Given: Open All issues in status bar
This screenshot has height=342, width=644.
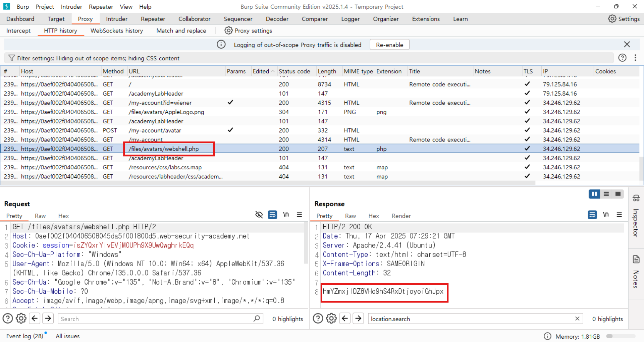Looking at the screenshot, I should click(x=67, y=336).
